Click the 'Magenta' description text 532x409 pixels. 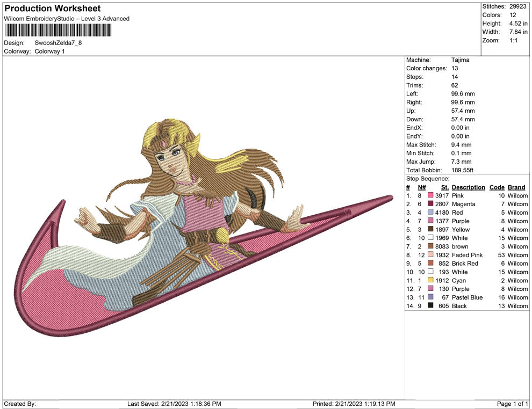(463, 204)
